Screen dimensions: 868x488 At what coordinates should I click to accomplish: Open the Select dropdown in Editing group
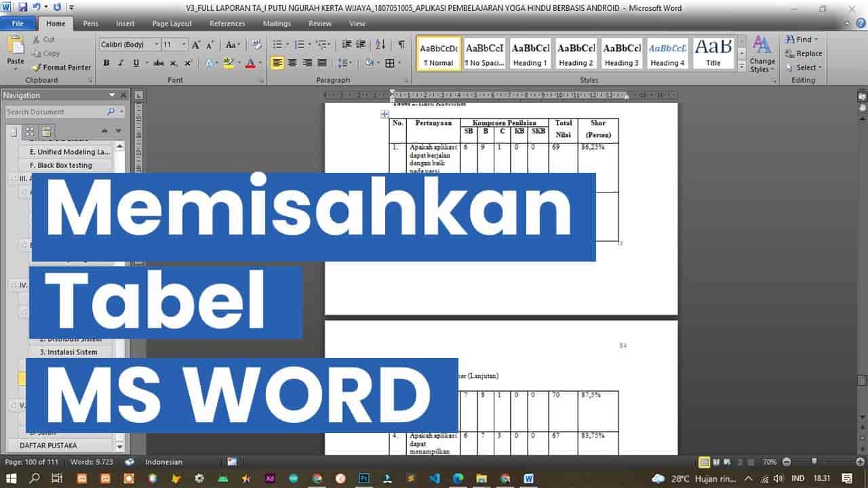click(x=804, y=67)
